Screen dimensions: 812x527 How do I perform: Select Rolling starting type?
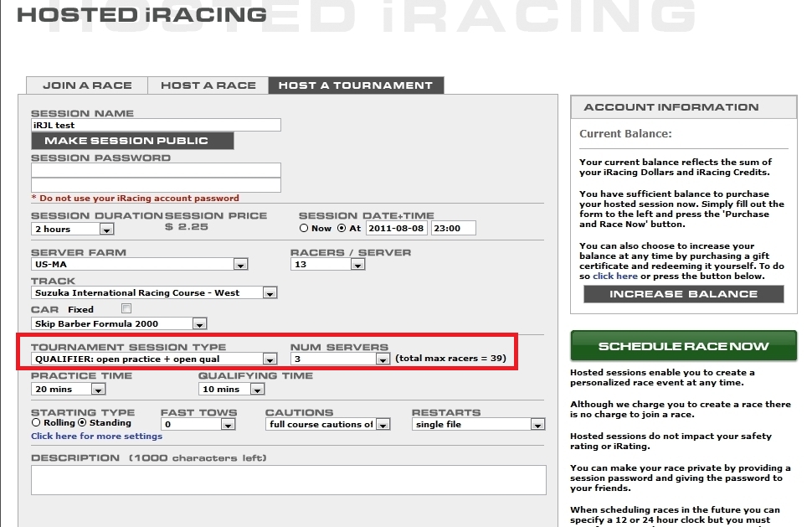[x=36, y=423]
